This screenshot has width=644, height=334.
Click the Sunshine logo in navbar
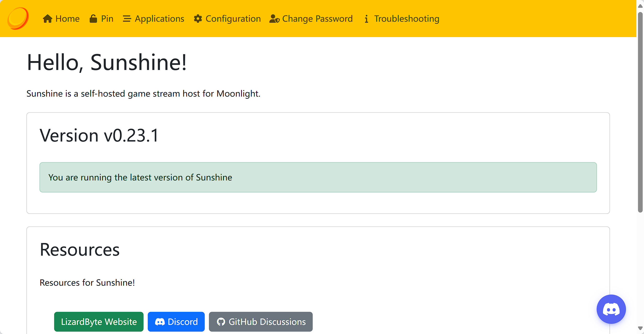click(18, 18)
